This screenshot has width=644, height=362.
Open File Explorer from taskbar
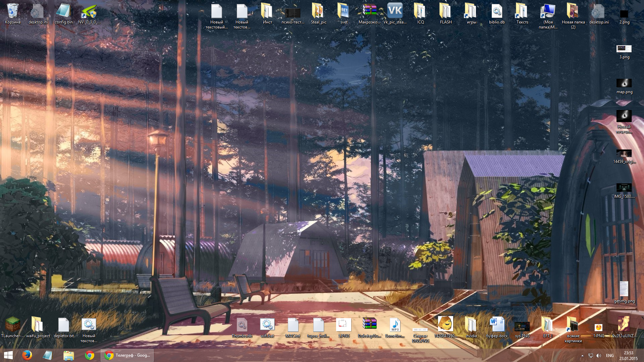pos(68,355)
